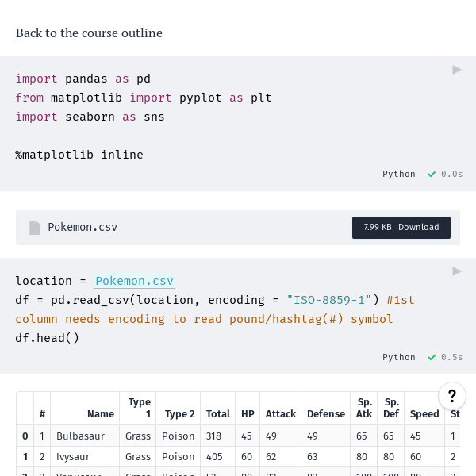Click the Name column header
This screenshot has height=476, width=476.
pyautogui.click(x=101, y=413)
